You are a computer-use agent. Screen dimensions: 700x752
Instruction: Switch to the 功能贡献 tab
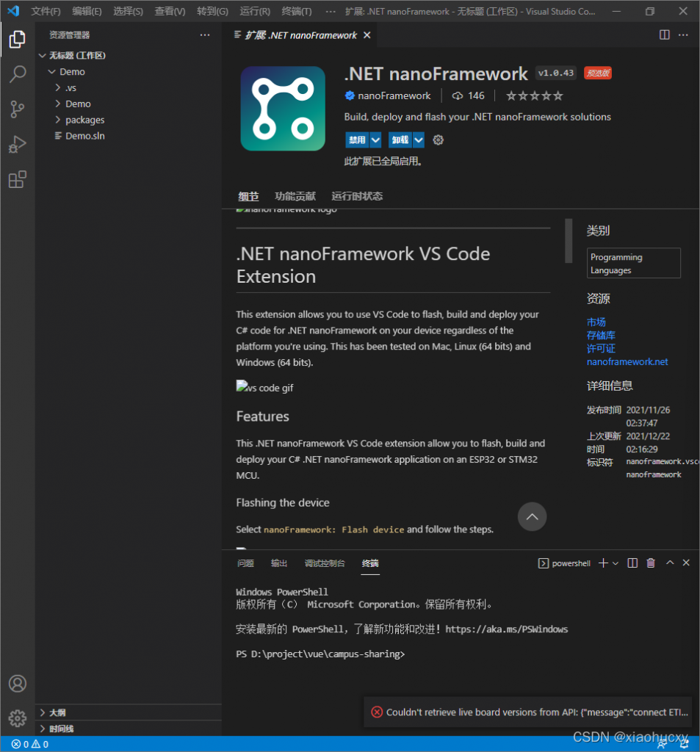(295, 196)
